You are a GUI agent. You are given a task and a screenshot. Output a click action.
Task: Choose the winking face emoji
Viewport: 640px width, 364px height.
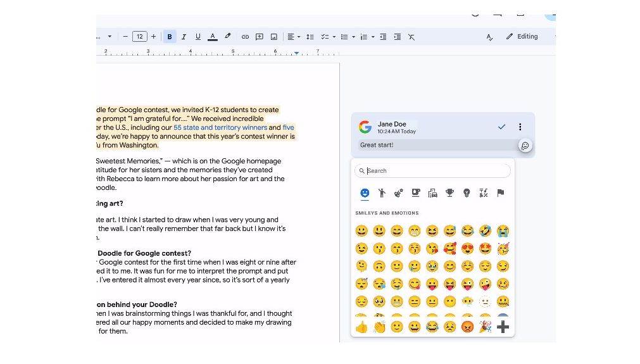pyautogui.click(x=361, y=248)
